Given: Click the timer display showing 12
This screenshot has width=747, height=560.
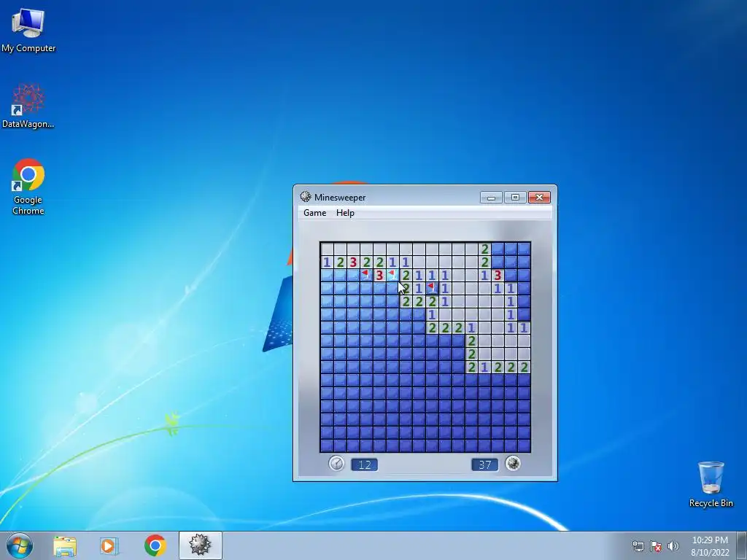Looking at the screenshot, I should coord(365,464).
